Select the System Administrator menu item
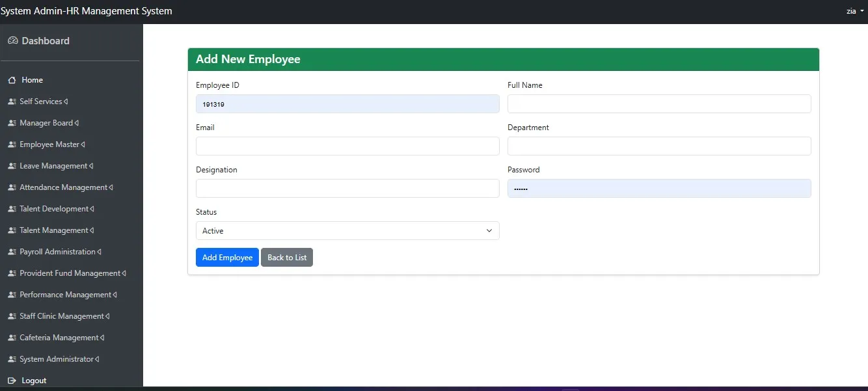Image resolution: width=868 pixels, height=391 pixels. click(57, 359)
